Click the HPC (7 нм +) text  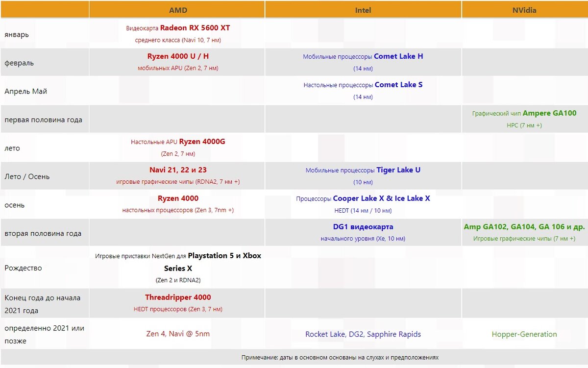coord(524,125)
